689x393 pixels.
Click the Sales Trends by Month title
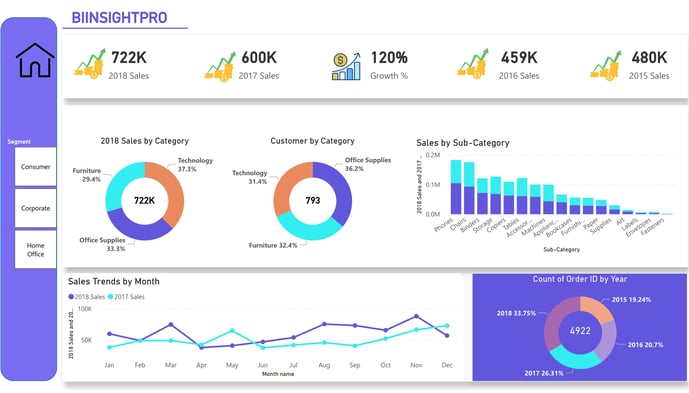click(114, 281)
